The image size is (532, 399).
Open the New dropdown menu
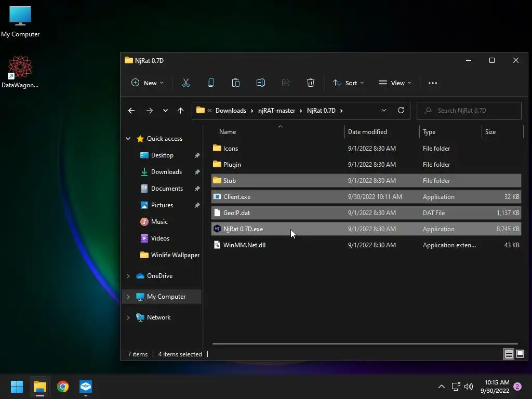pyautogui.click(x=147, y=83)
